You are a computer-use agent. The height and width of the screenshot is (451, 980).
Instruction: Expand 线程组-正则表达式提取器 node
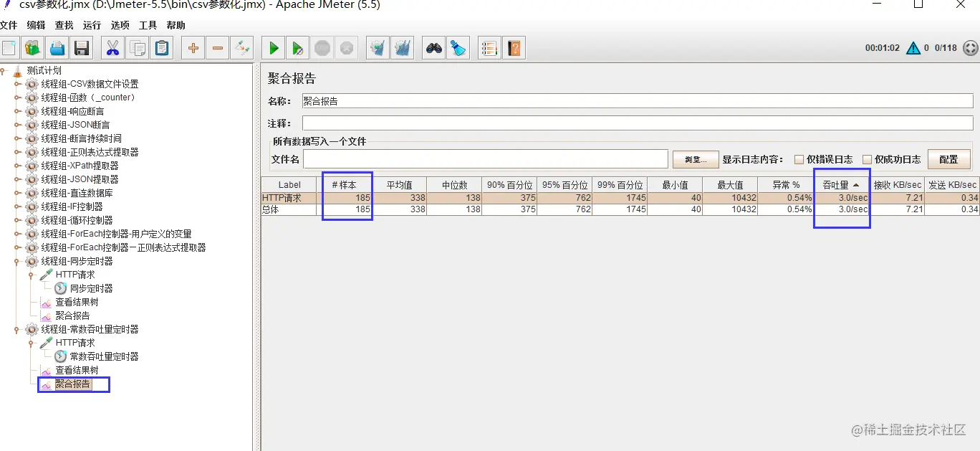tap(18, 152)
